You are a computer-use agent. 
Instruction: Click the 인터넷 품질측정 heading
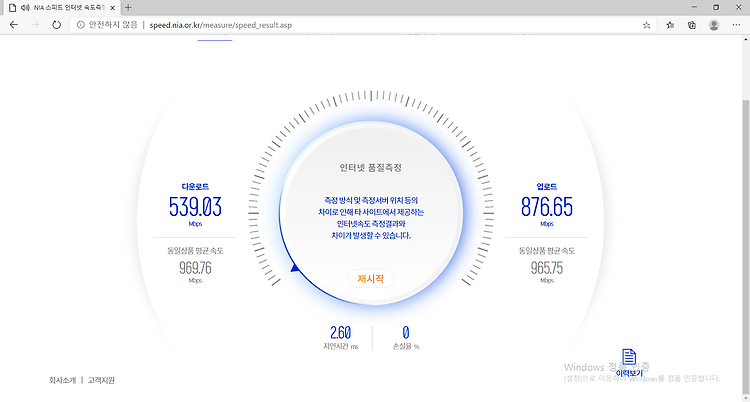click(x=371, y=168)
